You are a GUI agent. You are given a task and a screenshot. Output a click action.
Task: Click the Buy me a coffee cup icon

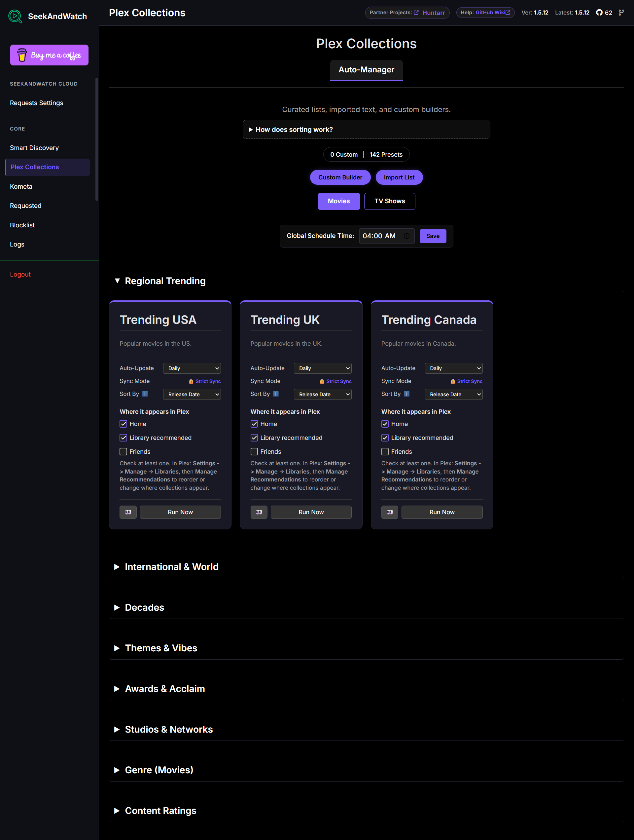[22, 55]
